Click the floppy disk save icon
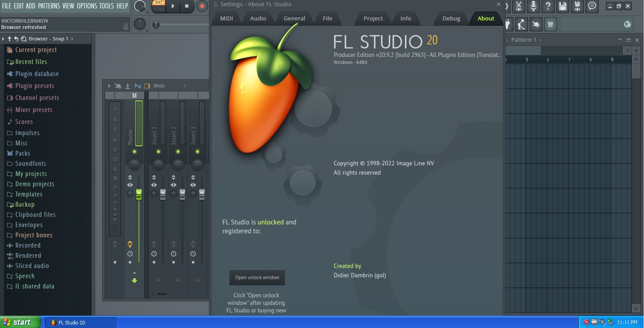644x328 pixels. click(x=563, y=6)
